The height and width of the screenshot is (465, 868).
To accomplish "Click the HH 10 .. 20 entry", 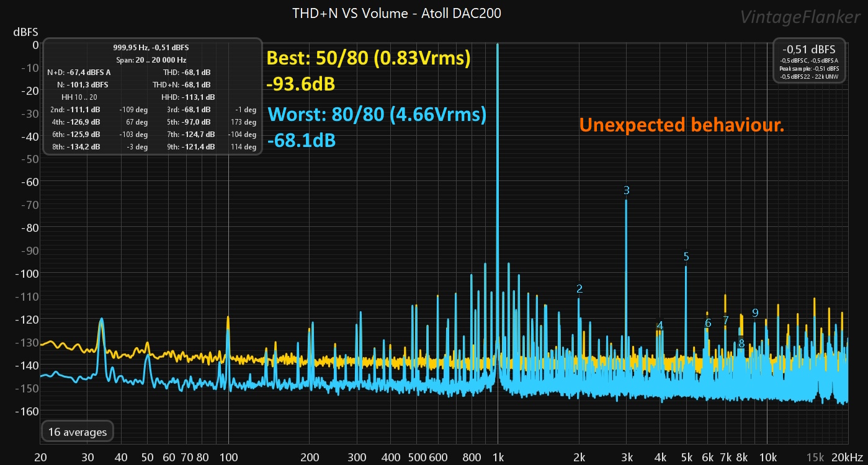I will point(79,97).
